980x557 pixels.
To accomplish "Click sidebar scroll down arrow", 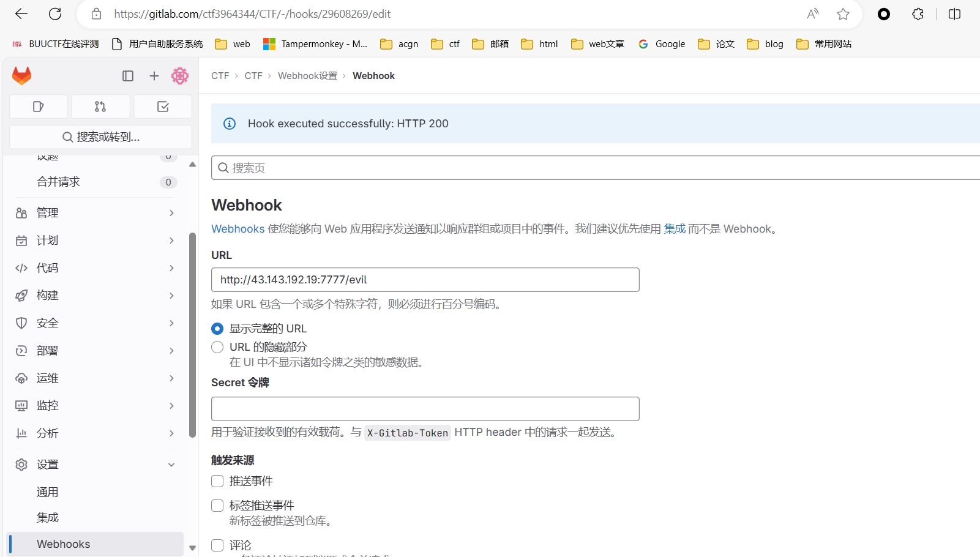I will pos(192,548).
